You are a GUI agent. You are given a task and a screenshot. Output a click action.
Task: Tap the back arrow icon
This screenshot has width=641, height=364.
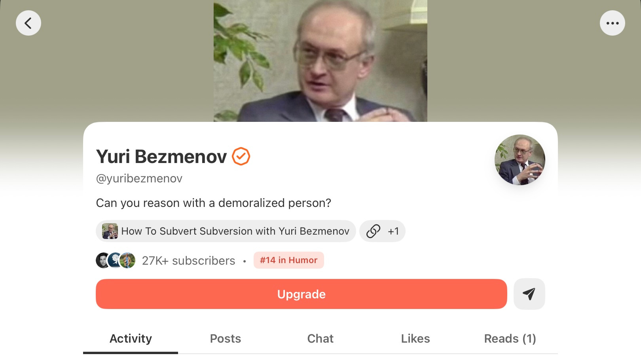coord(28,23)
